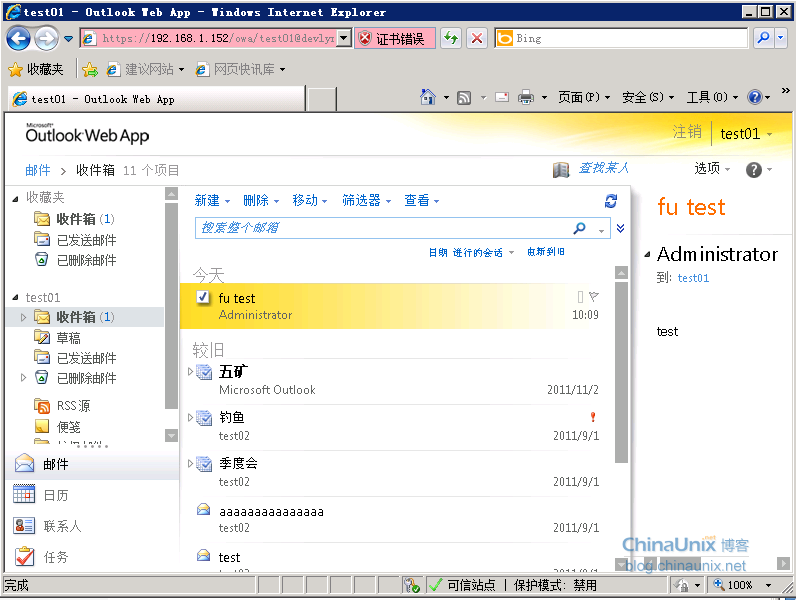
Task: Click the RSS feeds icon in command bar
Action: (464, 97)
